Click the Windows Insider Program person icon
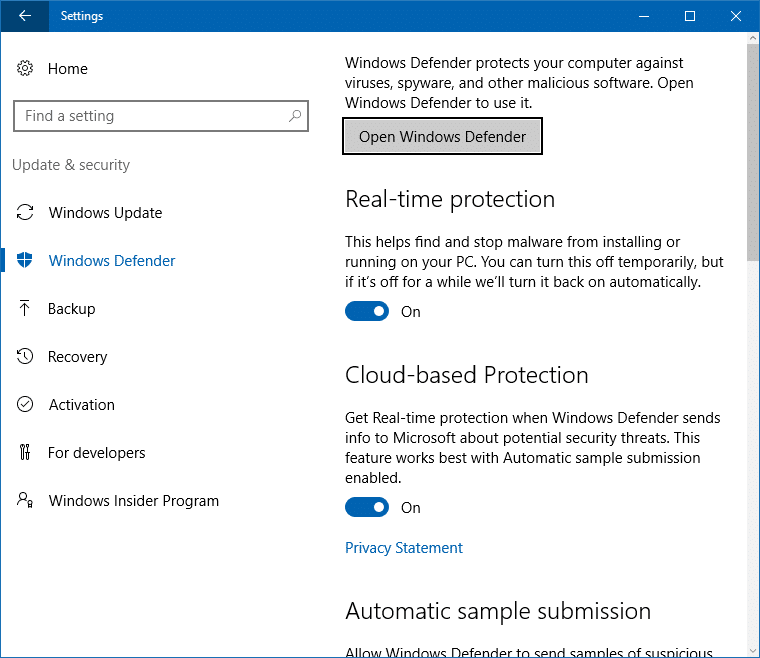760x658 pixels. click(x=25, y=500)
